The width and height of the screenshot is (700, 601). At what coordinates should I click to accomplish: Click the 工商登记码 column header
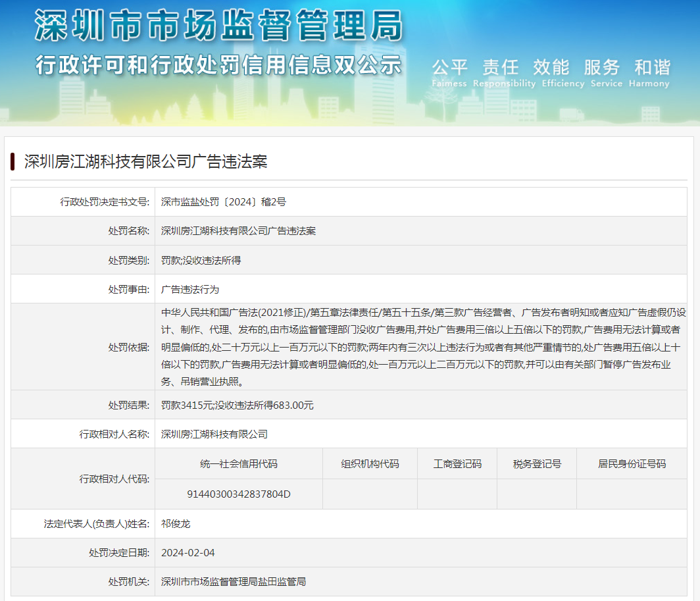(458, 464)
